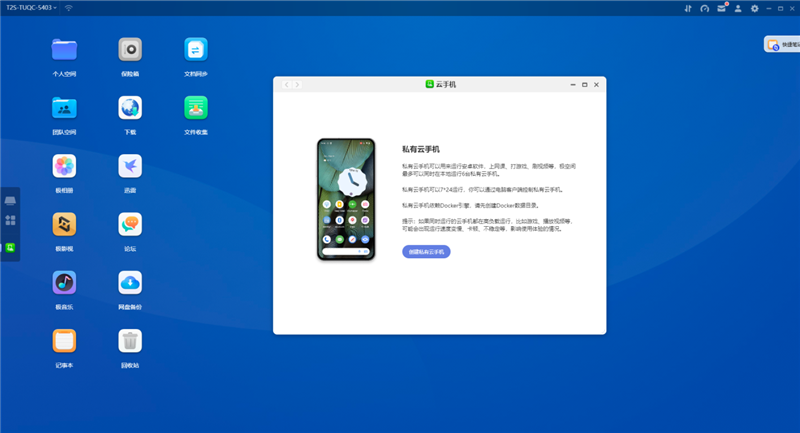Minimize the 云手机 window

point(573,85)
